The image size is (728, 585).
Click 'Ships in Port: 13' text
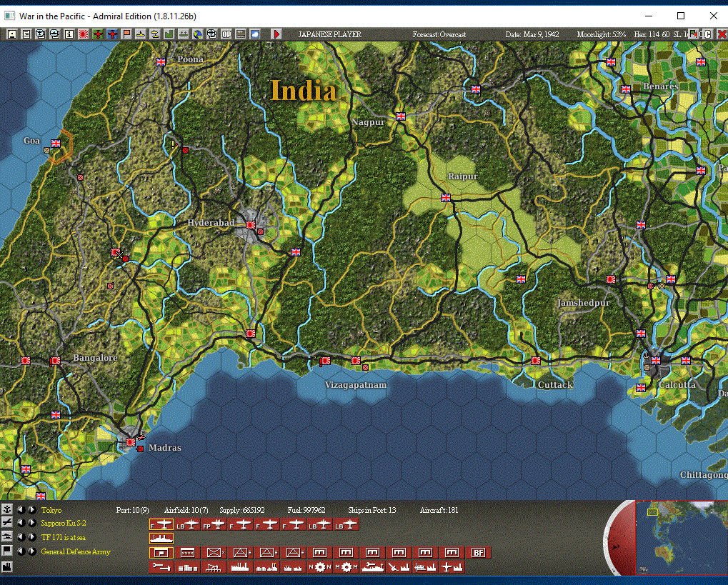pos(372,510)
